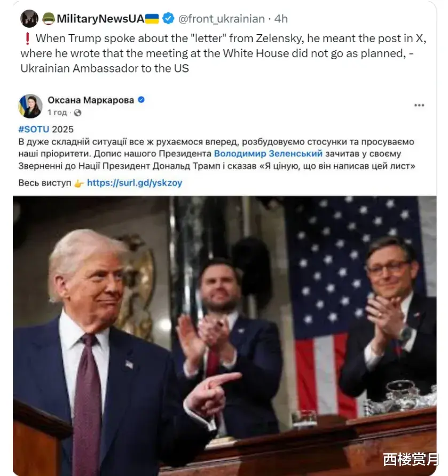Open the State of the Union photo
This screenshot has width=448, height=476.
coord(224,336)
